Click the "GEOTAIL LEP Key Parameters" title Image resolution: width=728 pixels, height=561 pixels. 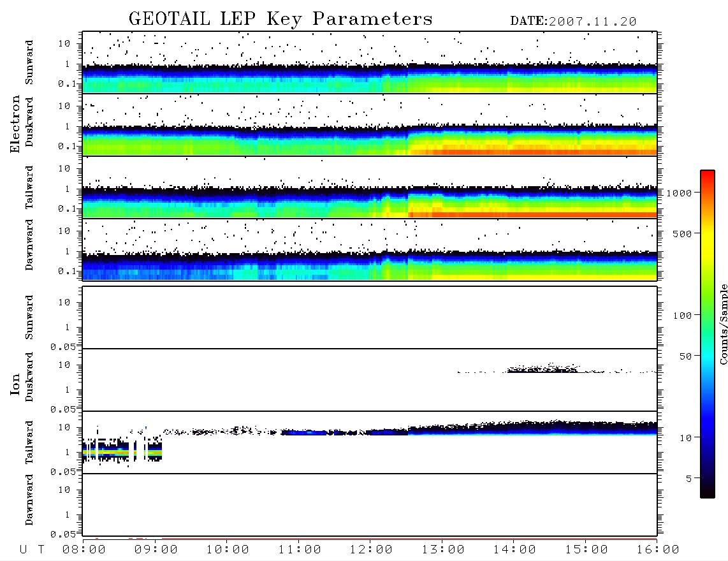(280, 19)
